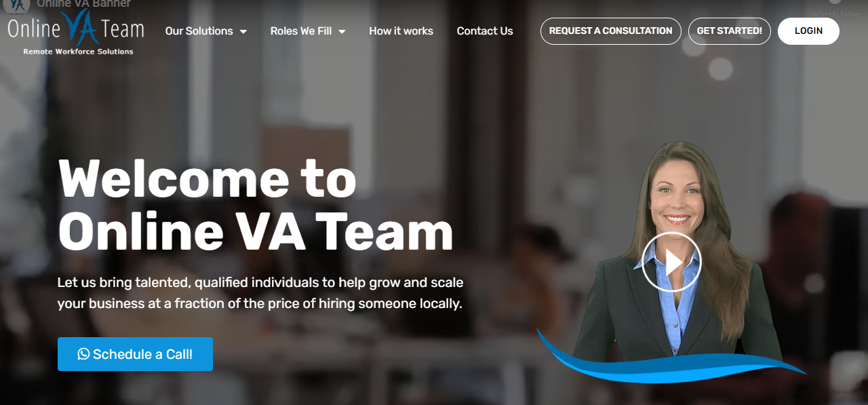868x405 pixels.
Task: Click the Online VA Banner video title
Action: (x=83, y=3)
